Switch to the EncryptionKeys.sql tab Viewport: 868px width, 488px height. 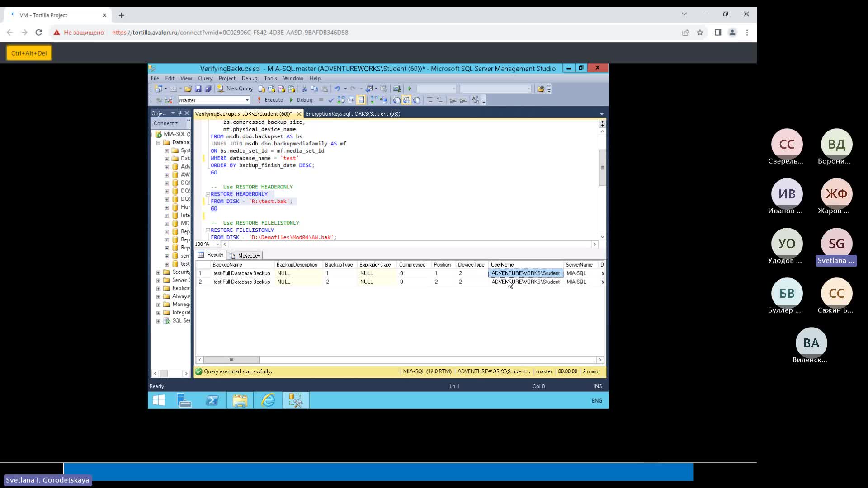[x=353, y=114]
